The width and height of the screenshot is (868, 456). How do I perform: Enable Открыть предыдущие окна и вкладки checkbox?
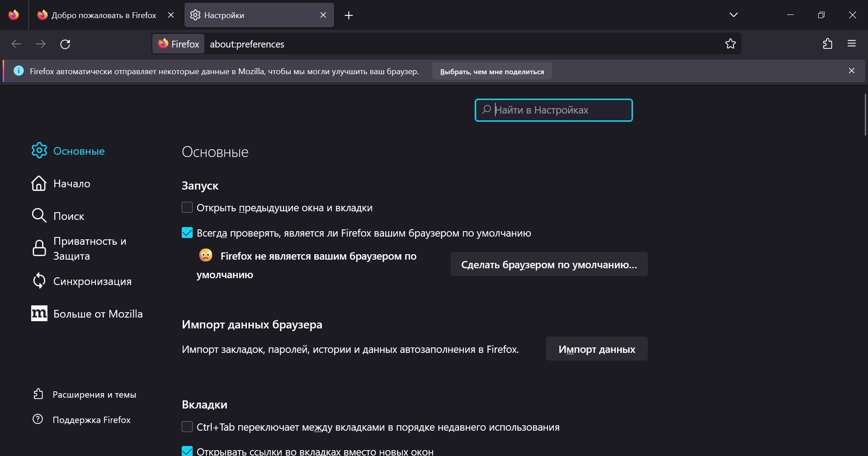[x=187, y=208]
